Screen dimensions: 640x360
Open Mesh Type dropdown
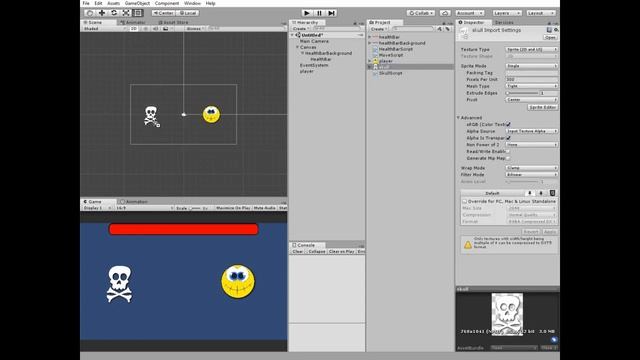(x=531, y=86)
